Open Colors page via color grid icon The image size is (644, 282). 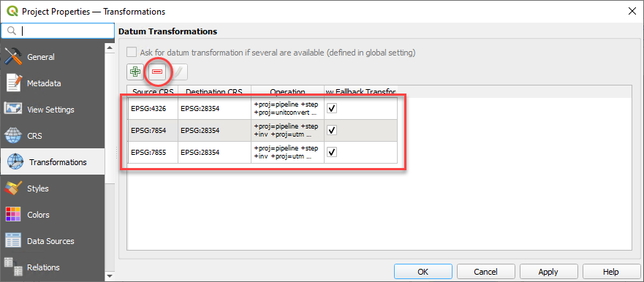tap(14, 215)
